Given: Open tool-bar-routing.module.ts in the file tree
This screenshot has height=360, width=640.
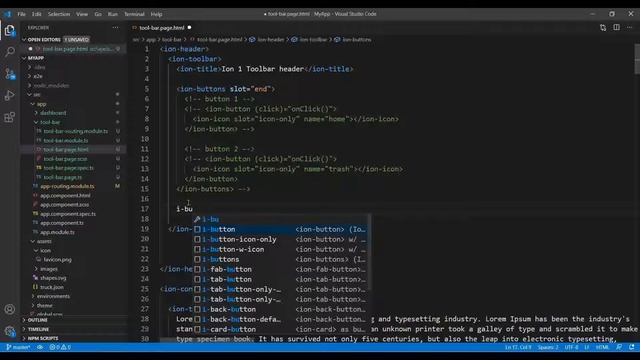Looking at the screenshot, I should tap(76, 131).
